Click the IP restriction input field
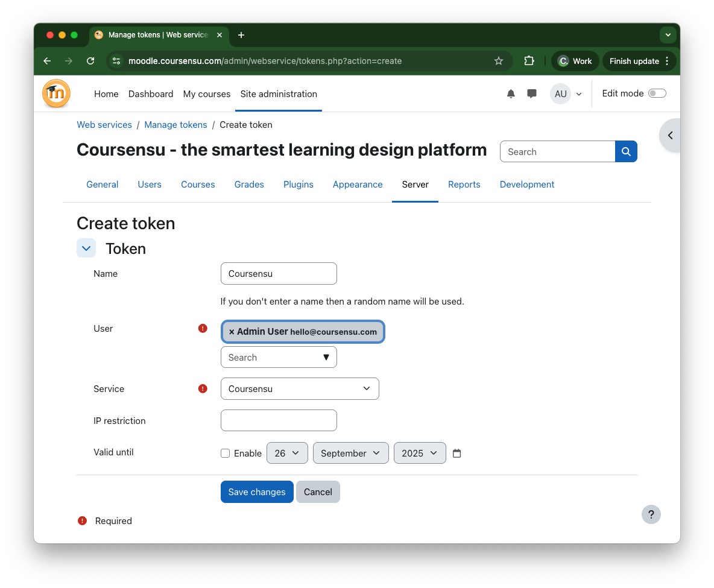 pos(279,420)
